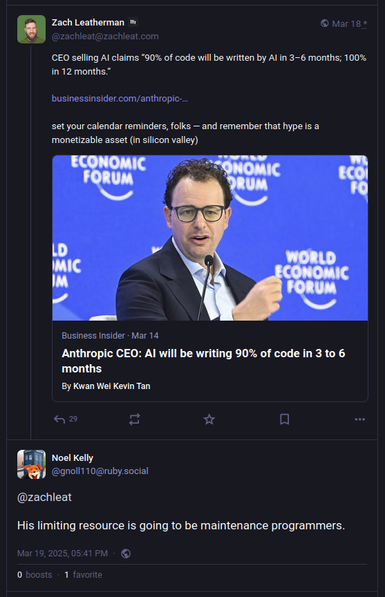Click the edited asterisk after Mar 18
The width and height of the screenshot is (385, 597).
click(365, 24)
